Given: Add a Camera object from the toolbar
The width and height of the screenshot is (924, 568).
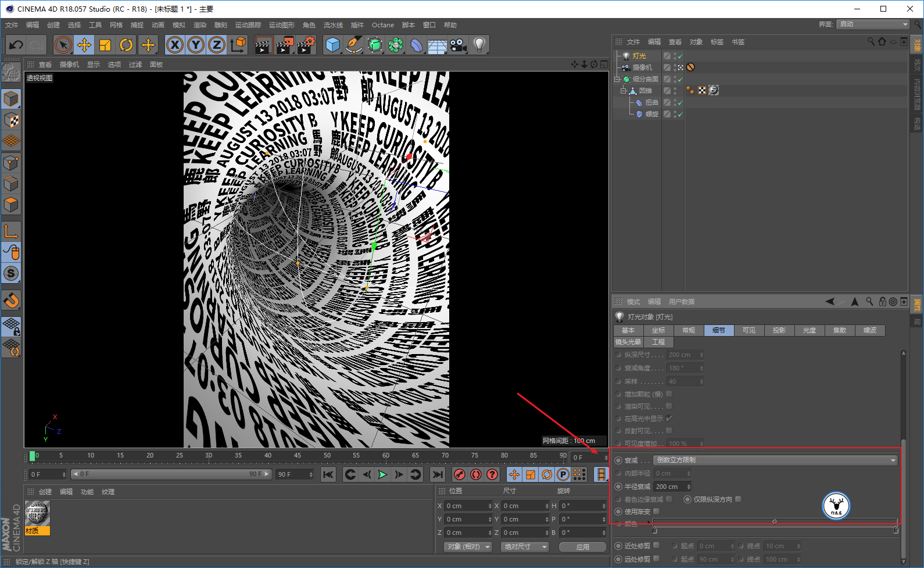Looking at the screenshot, I should coord(458,45).
